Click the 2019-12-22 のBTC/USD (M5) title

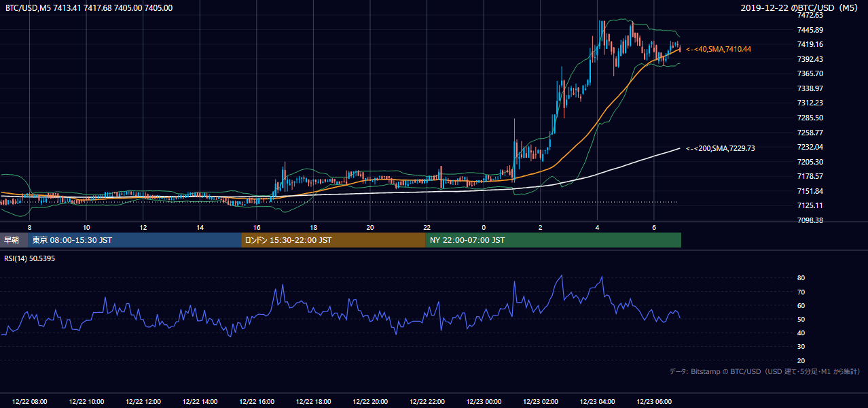pos(800,8)
